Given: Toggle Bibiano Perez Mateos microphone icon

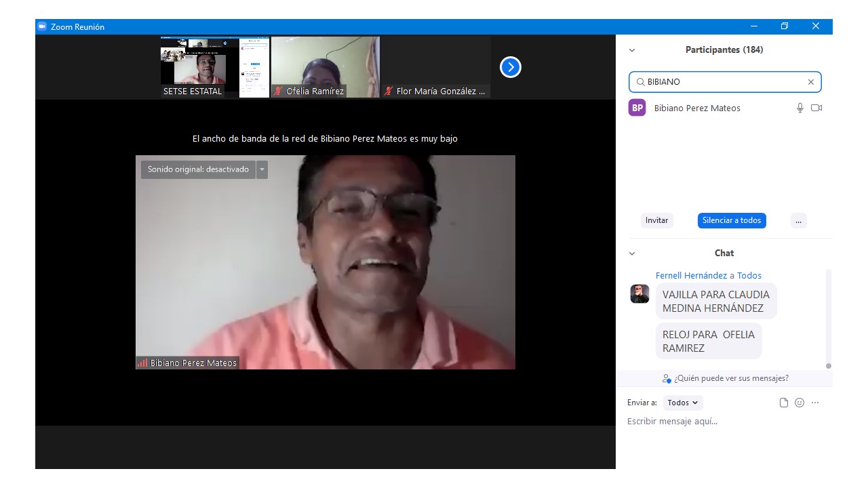Looking at the screenshot, I should pos(800,108).
